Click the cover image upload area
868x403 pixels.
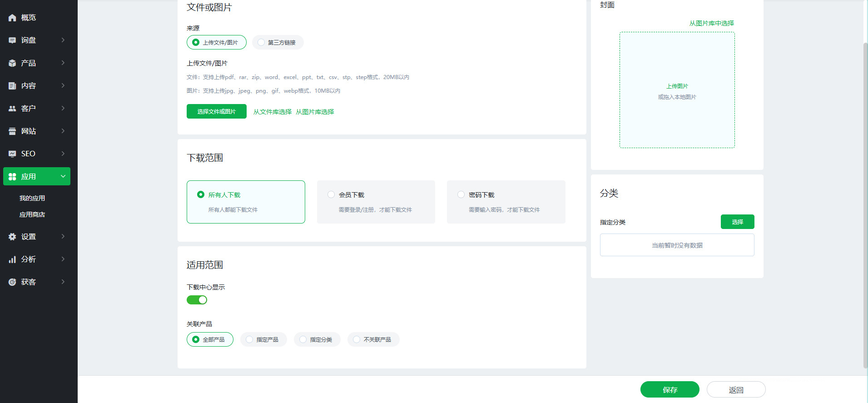pos(677,90)
